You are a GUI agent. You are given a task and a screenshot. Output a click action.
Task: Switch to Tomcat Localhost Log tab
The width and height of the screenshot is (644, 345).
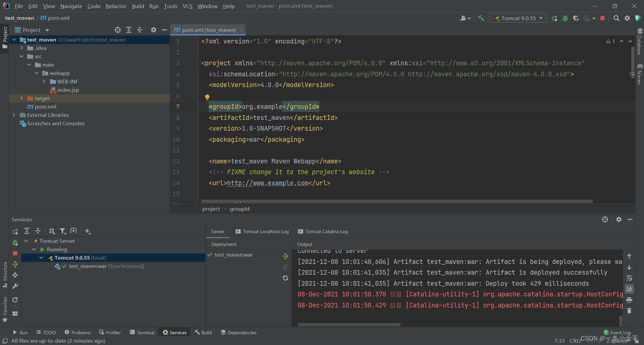[262, 231]
